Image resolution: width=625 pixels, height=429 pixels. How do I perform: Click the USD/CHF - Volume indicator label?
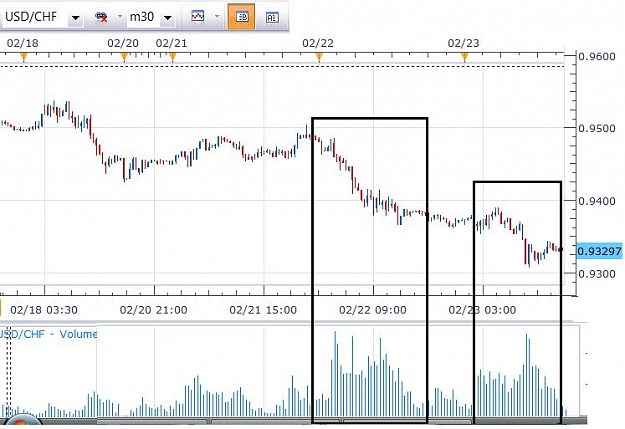48,334
